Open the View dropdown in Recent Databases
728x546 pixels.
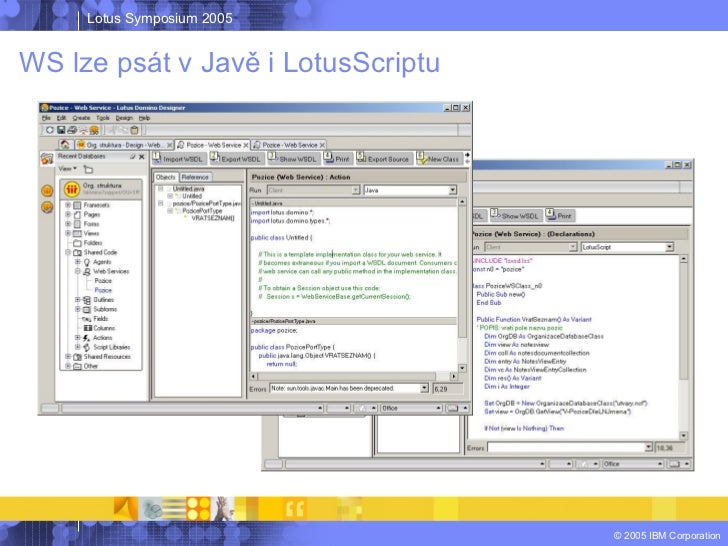(68, 169)
